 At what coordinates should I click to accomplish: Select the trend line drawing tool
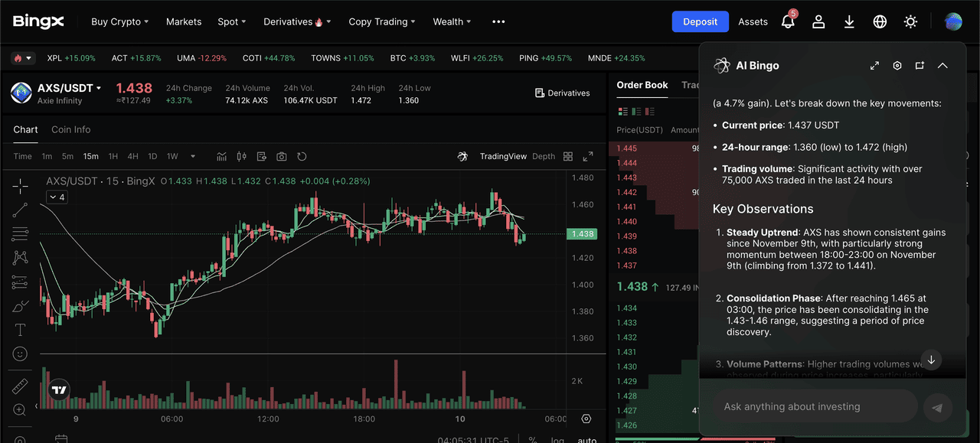21,210
